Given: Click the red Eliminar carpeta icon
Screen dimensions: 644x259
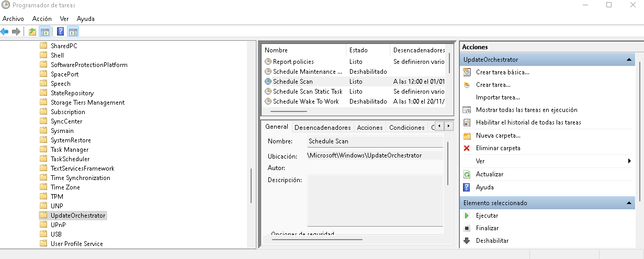Looking at the screenshot, I should tap(467, 148).
